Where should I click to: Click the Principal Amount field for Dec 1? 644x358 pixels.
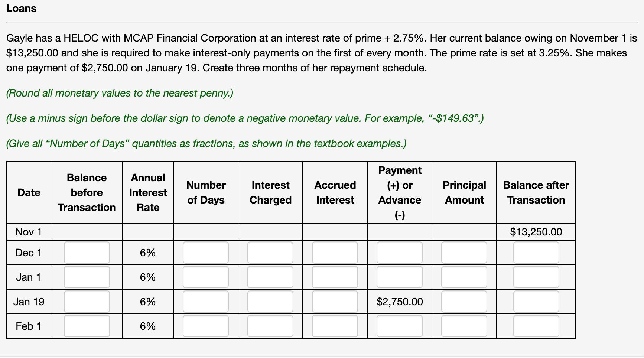coord(464,253)
